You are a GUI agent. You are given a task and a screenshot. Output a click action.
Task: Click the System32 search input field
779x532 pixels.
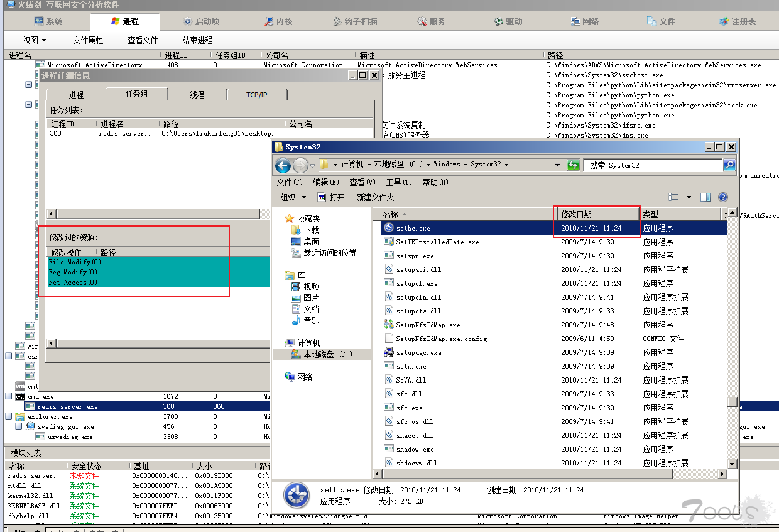[653, 165]
